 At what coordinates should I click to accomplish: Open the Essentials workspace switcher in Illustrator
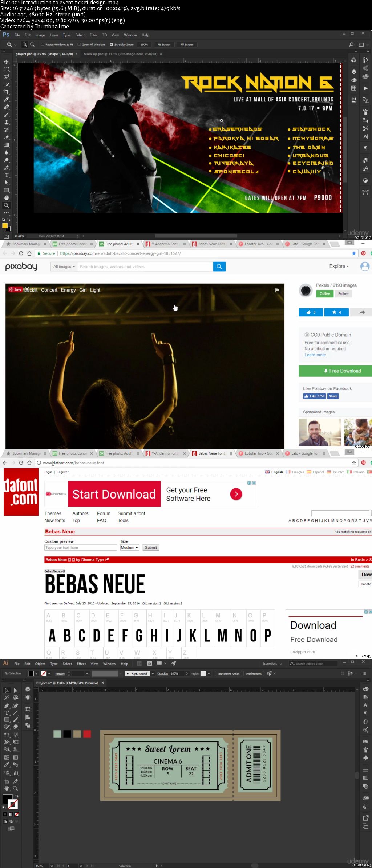click(272, 664)
